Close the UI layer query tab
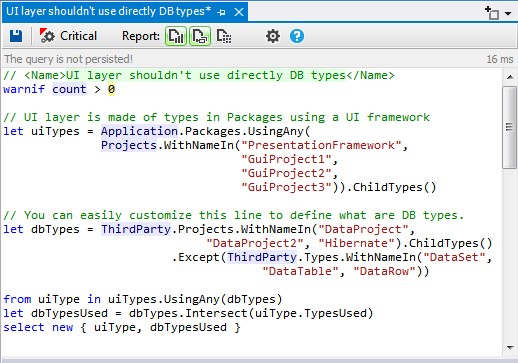The height and width of the screenshot is (363, 518). point(239,12)
